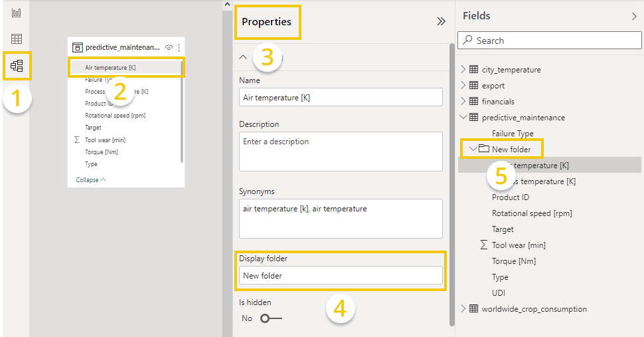Toggle the table card visibility eye
Screen dimensions: 644x337
[x=169, y=47]
